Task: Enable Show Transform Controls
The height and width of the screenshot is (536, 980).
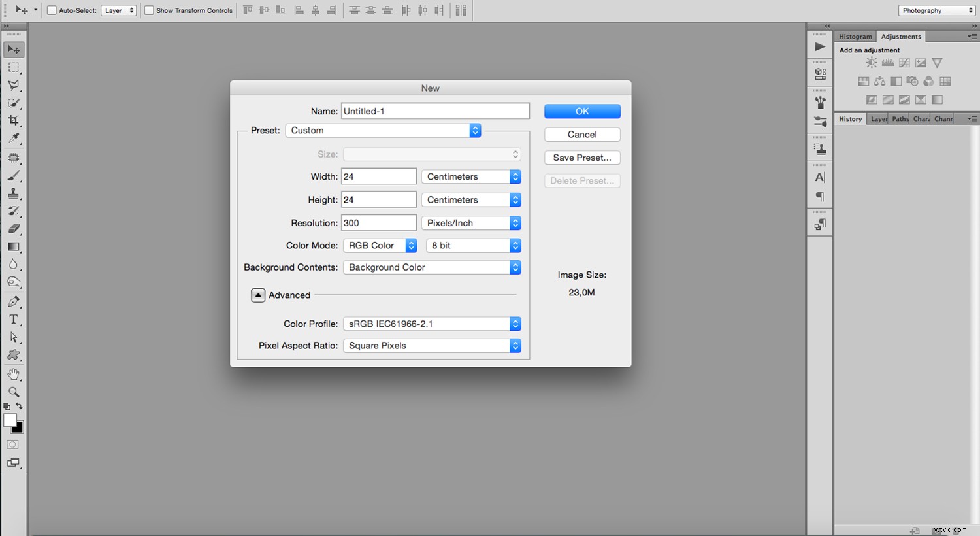Action: click(x=148, y=10)
